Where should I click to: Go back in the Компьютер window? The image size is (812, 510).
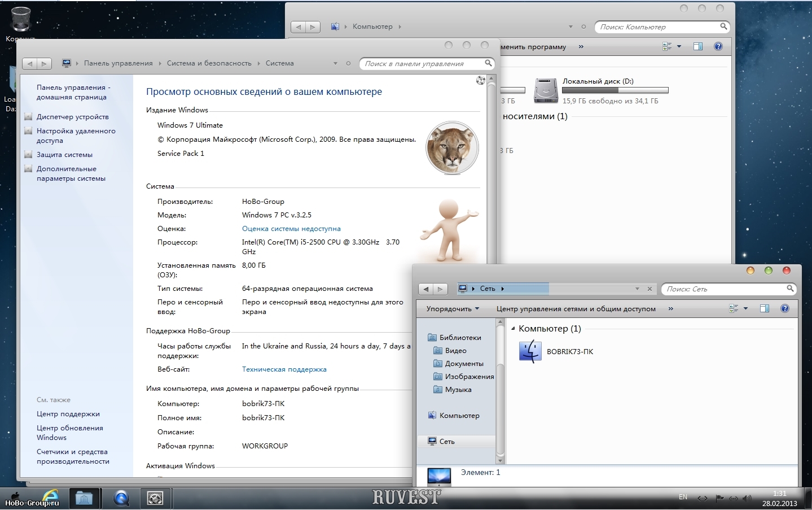(299, 27)
